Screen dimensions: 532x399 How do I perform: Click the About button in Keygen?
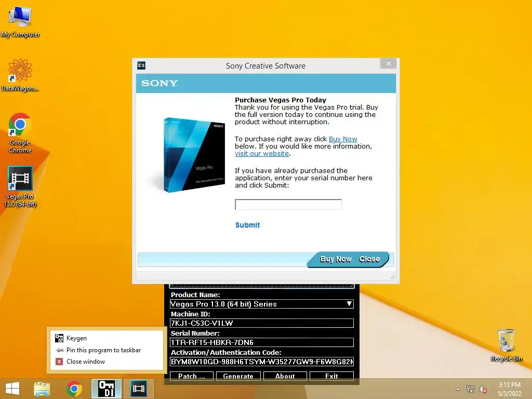pyautogui.click(x=285, y=376)
